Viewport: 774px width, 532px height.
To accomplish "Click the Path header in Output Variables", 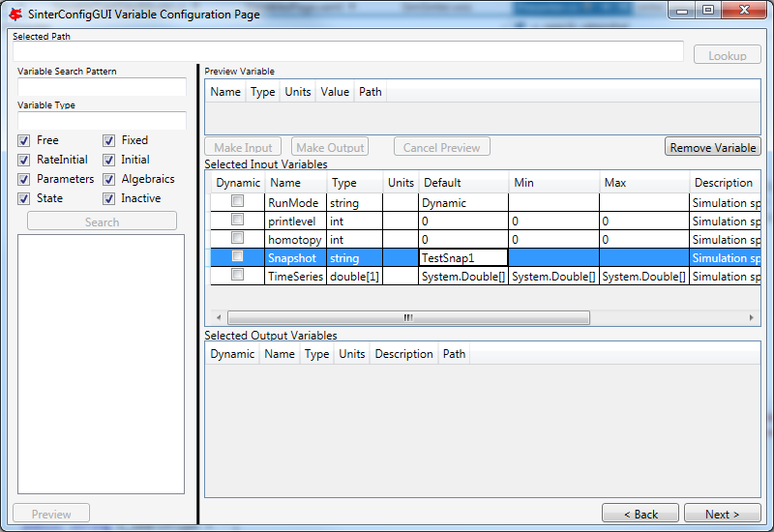I will 454,354.
